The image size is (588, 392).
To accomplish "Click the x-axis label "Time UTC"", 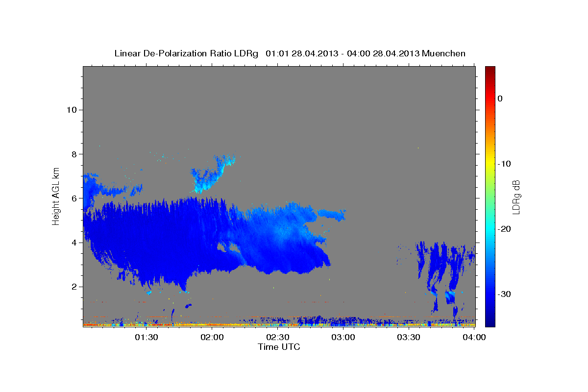I will click(279, 347).
